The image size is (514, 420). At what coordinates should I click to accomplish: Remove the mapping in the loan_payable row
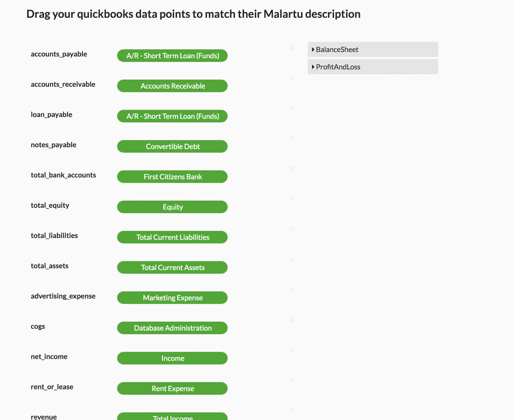pos(292,108)
